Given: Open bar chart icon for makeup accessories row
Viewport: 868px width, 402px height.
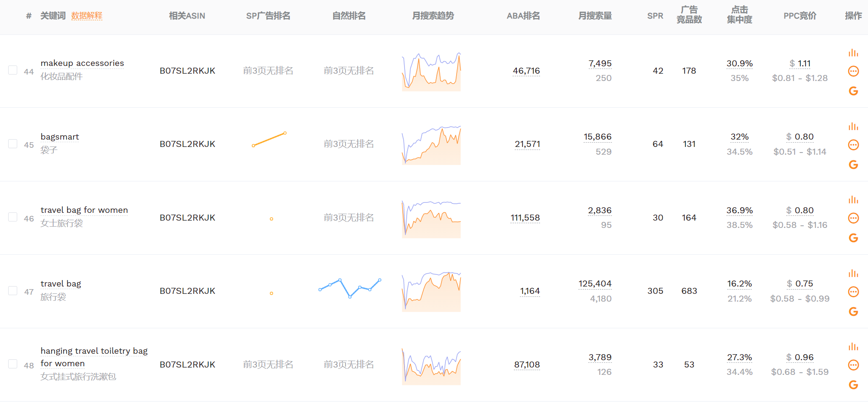Looking at the screenshot, I should tap(853, 53).
